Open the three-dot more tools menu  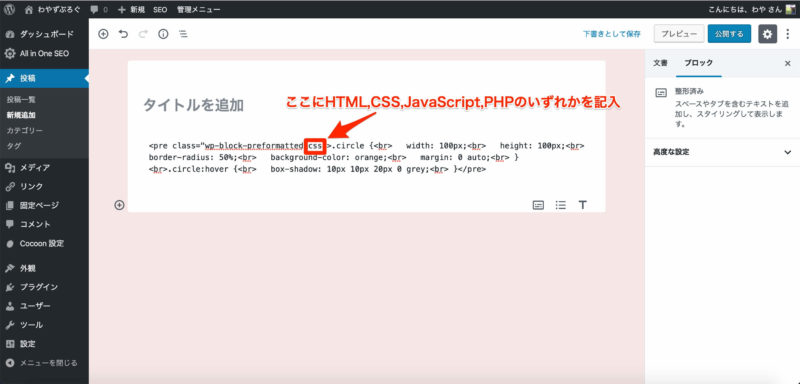pyautogui.click(x=789, y=34)
